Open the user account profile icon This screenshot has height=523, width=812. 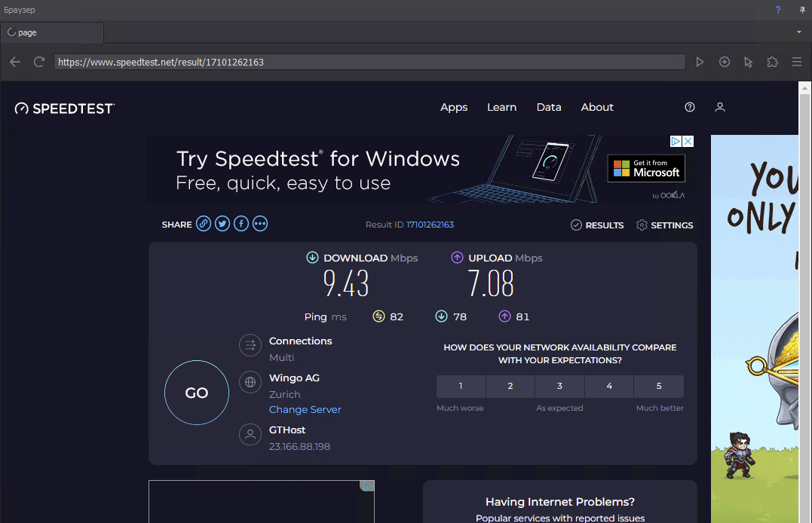[720, 107]
